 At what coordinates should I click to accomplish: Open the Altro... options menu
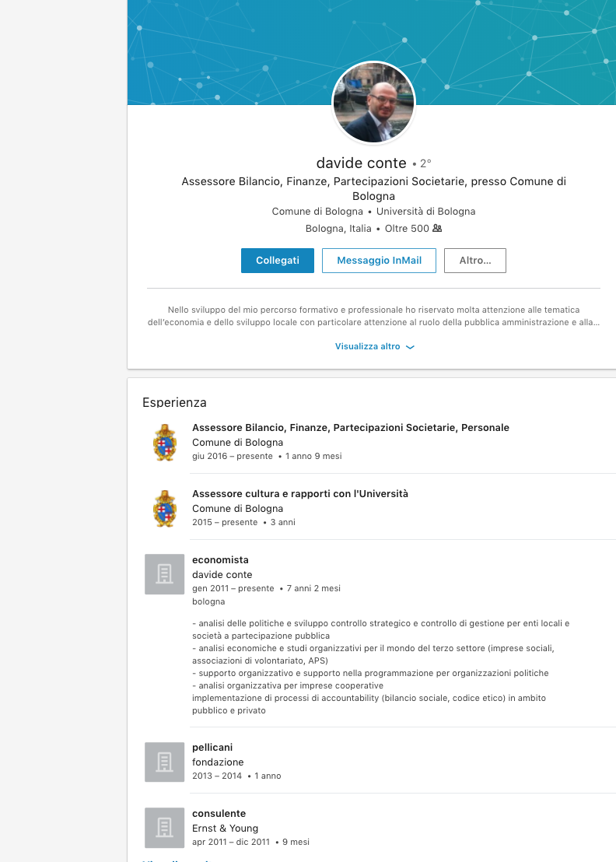pos(475,261)
